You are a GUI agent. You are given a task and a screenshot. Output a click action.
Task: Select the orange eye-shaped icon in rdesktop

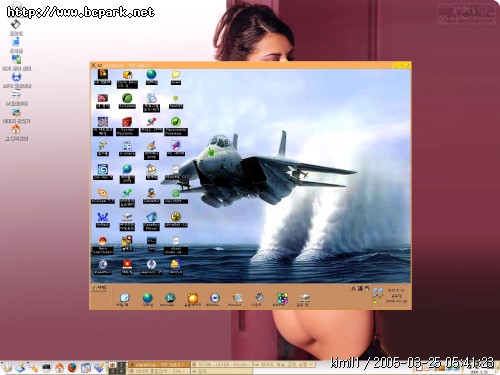point(103,193)
